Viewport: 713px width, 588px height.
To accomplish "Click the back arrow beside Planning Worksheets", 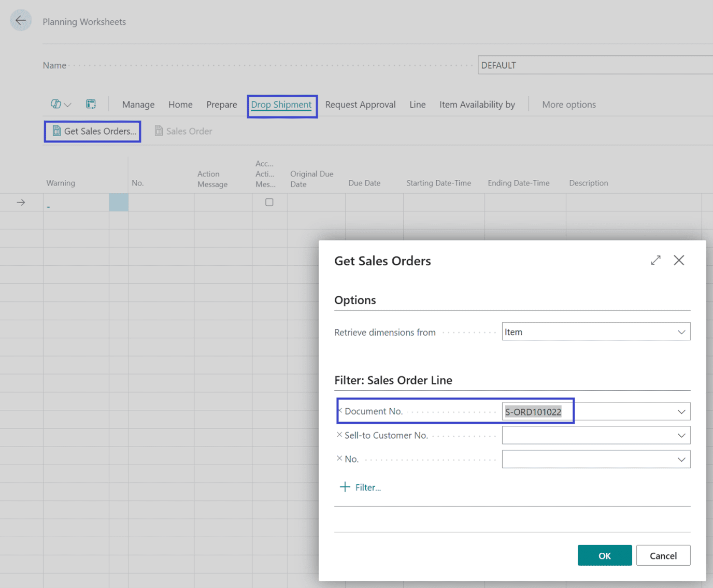I will tap(21, 21).
